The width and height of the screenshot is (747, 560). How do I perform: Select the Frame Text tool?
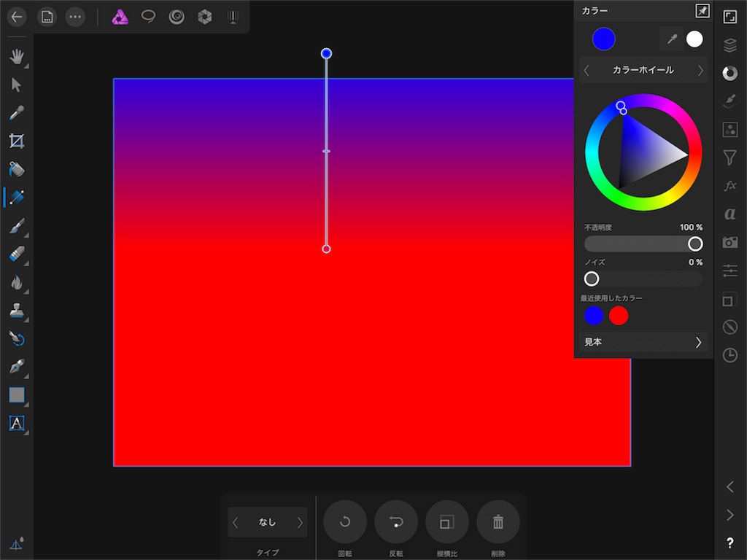[17, 423]
